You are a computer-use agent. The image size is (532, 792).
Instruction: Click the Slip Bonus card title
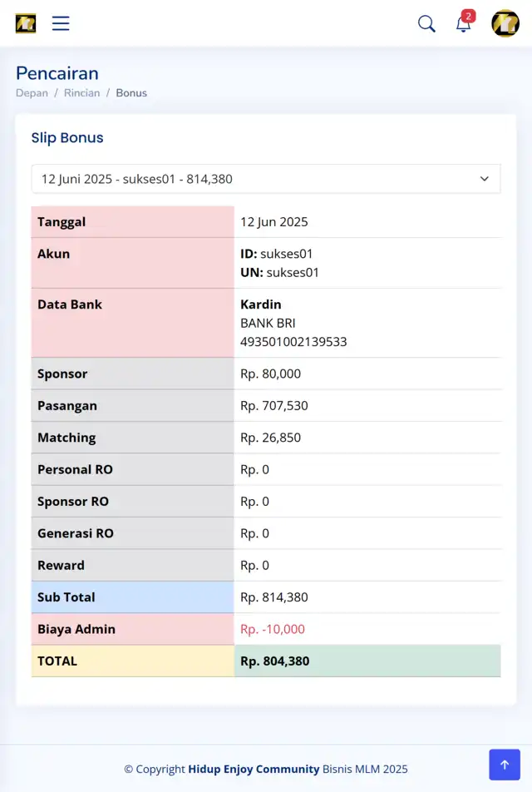pyautogui.click(x=67, y=137)
